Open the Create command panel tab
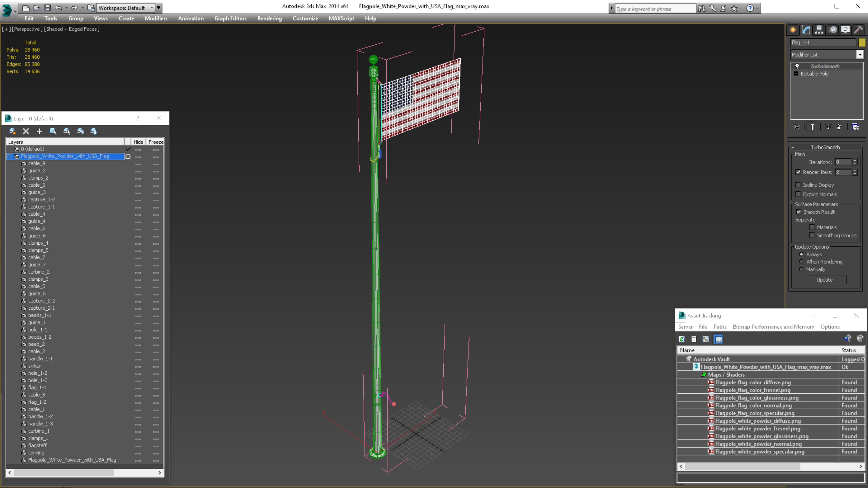The width and height of the screenshot is (868, 488). click(x=793, y=30)
